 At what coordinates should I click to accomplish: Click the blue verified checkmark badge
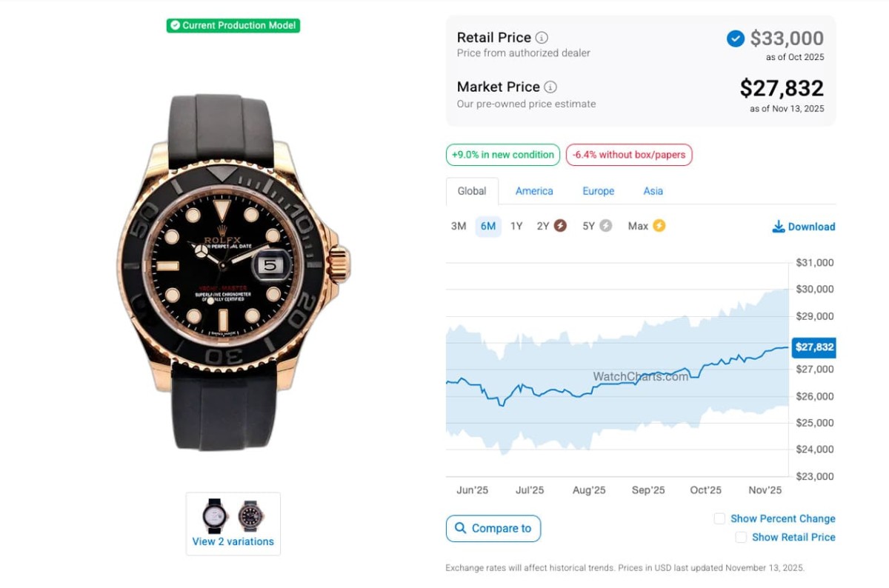[x=736, y=39]
